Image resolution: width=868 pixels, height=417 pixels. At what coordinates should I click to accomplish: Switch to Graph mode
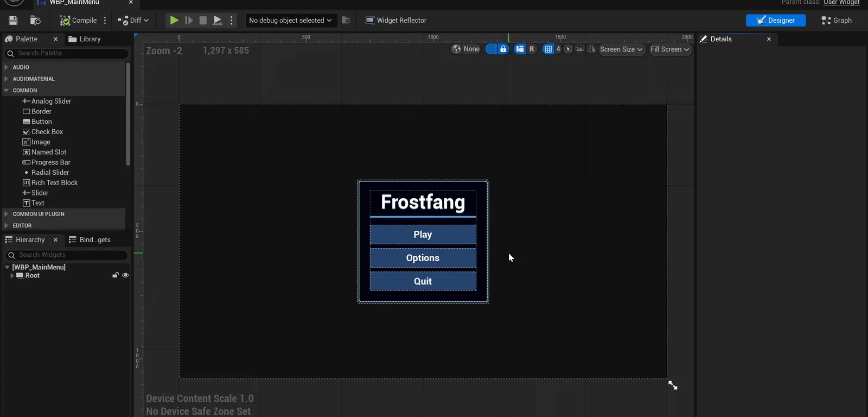[x=837, y=21]
